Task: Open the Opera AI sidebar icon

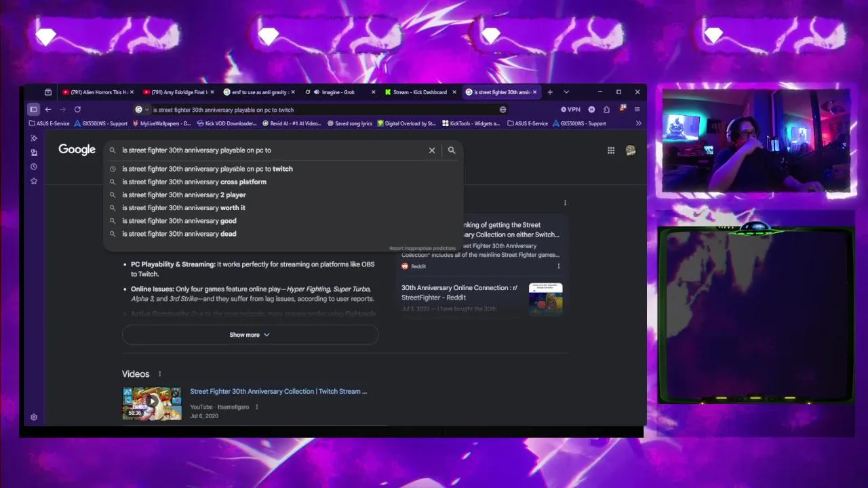Action: coord(34,138)
